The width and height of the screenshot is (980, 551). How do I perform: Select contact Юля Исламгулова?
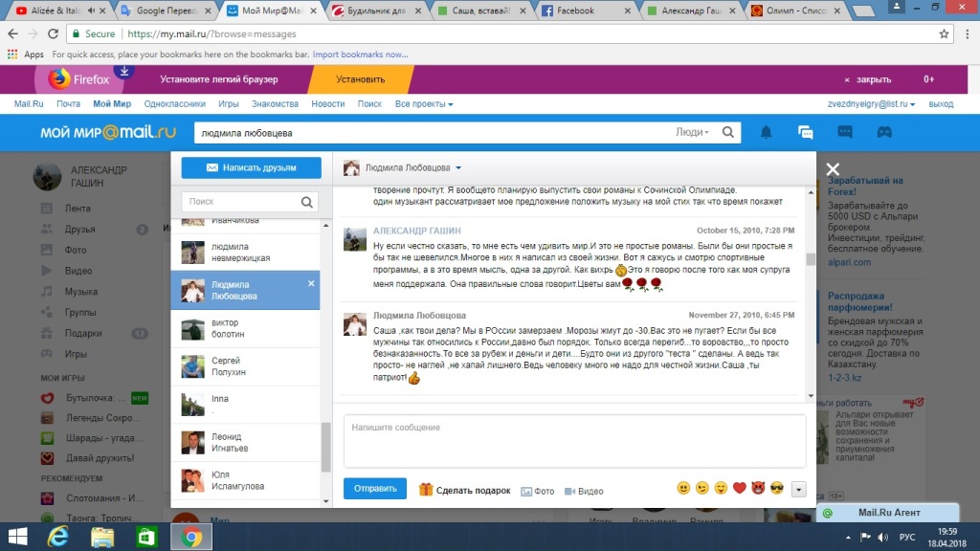pyautogui.click(x=246, y=480)
